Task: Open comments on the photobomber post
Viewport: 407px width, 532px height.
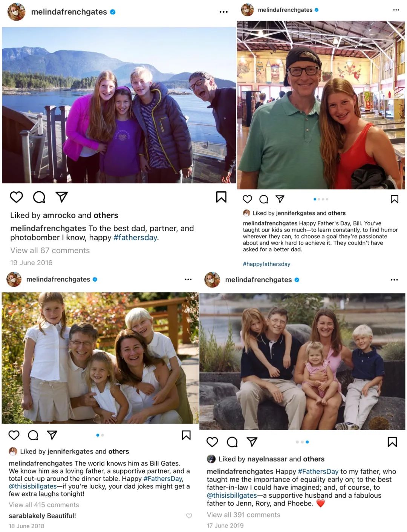Action: coord(39,197)
